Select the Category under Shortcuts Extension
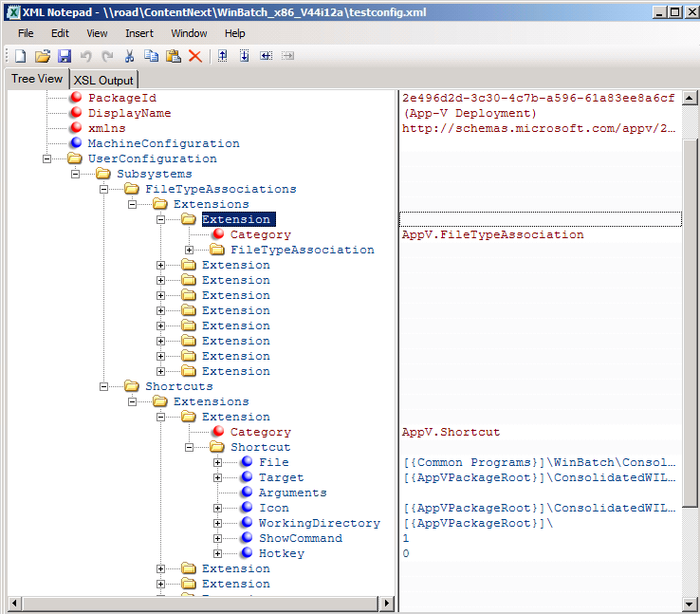Screen dimensions: 700x614 pos(261,432)
